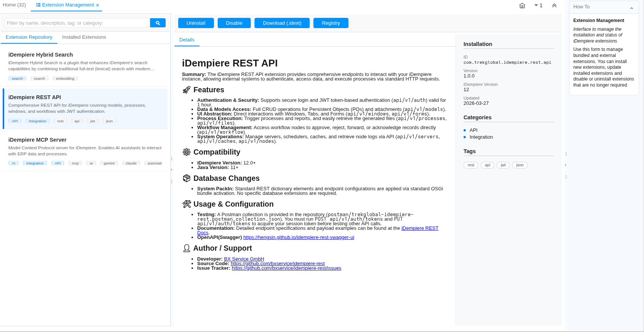Click Download (.idext) button
Image resolution: width=644 pixels, height=332 pixels.
pos(282,23)
